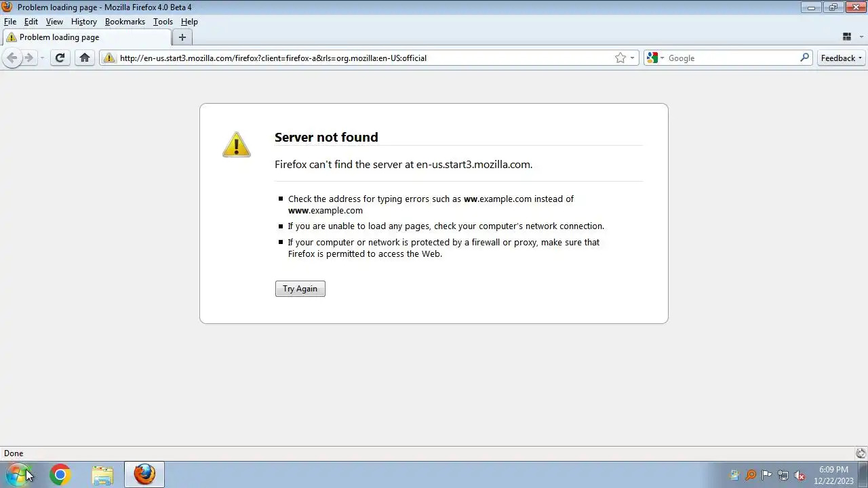
Task: Open the Help menu
Action: [189, 22]
